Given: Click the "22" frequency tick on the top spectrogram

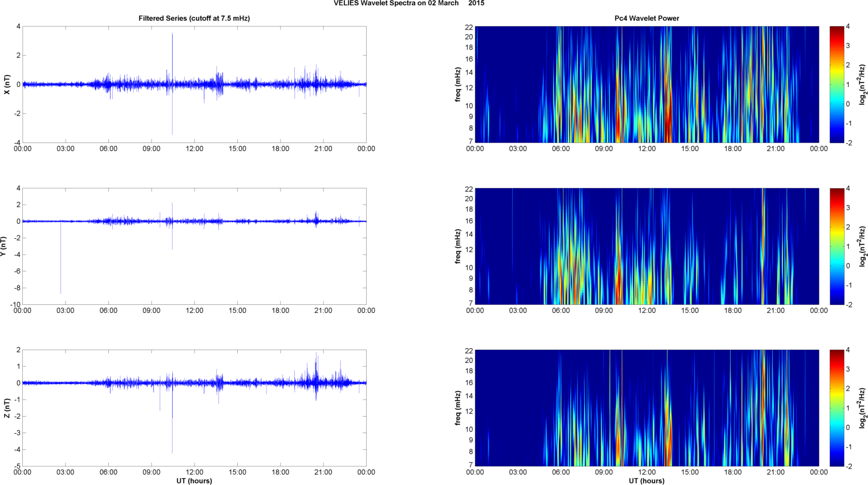Looking at the screenshot, I should click(469, 27).
